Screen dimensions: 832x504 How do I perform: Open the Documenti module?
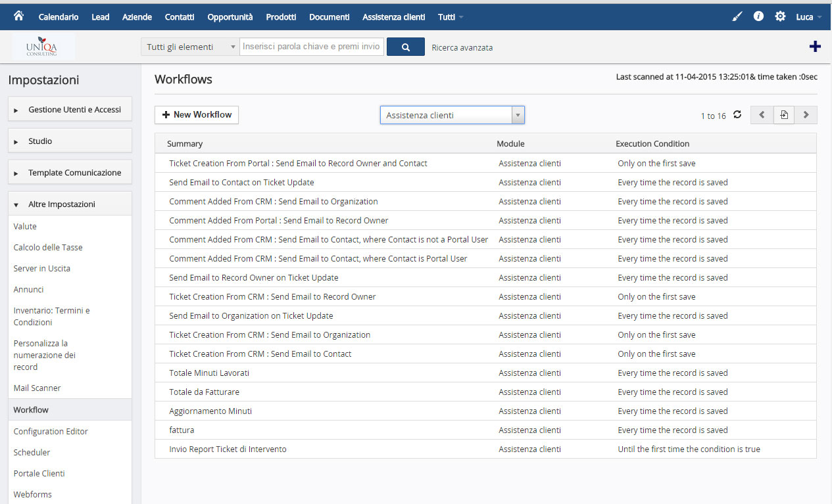(330, 17)
